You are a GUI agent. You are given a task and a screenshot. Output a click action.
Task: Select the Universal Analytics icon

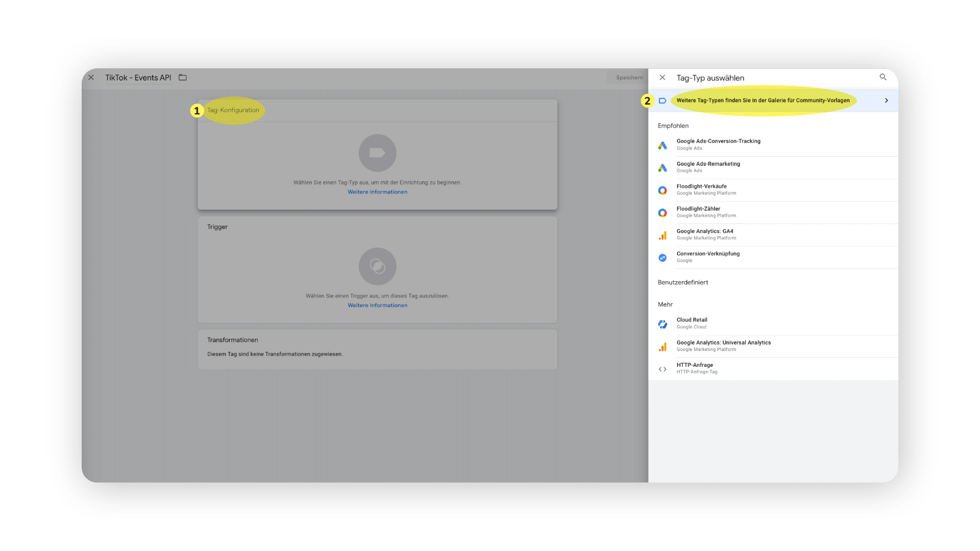663,347
